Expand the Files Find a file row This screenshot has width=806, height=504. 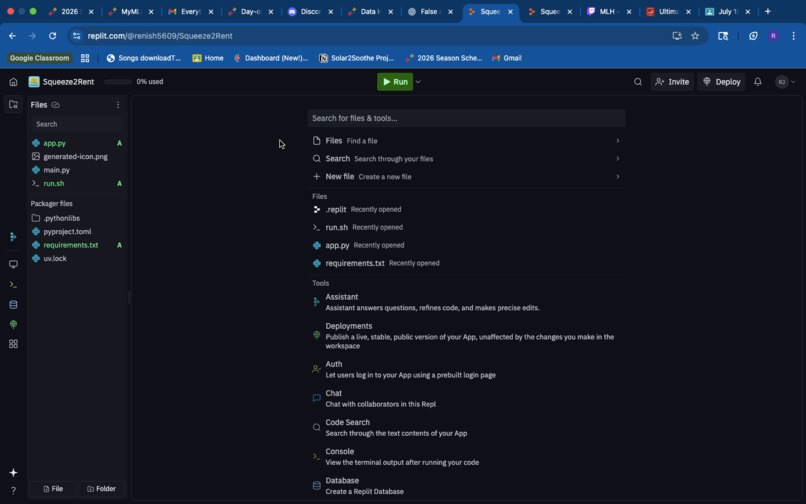[x=466, y=140]
